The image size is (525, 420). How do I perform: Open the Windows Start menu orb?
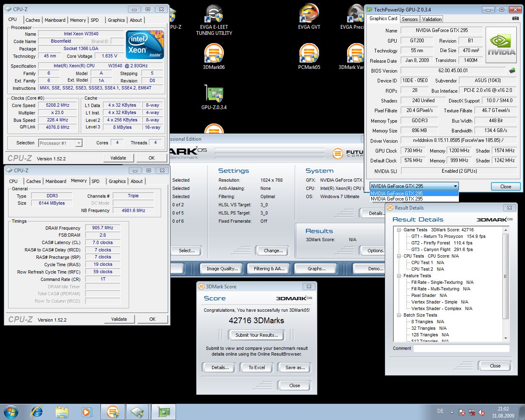[11, 412]
